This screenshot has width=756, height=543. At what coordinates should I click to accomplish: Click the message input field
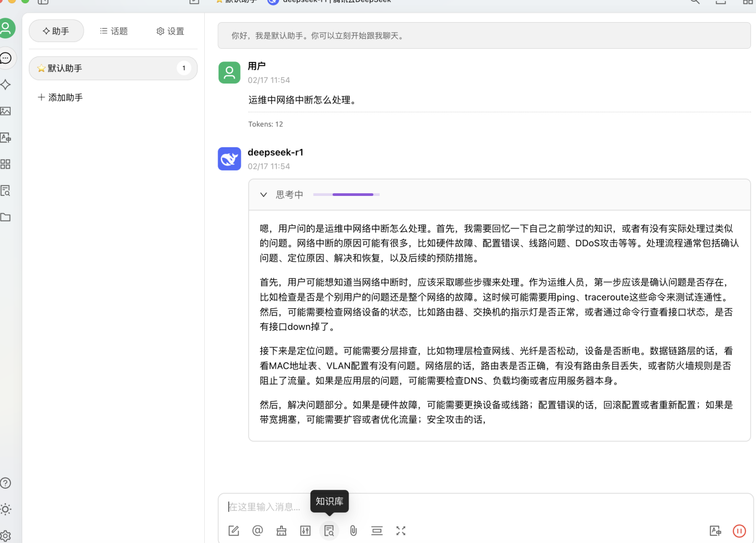(387, 506)
